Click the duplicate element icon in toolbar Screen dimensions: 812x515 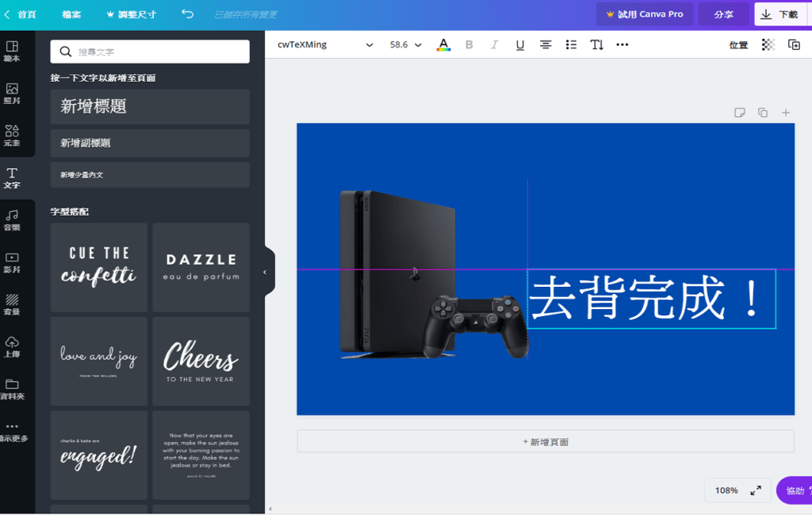tap(794, 44)
